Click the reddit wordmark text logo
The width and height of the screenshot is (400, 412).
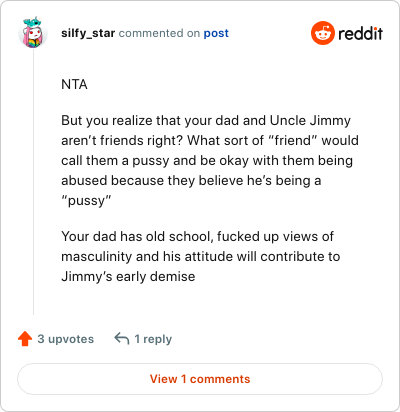tap(360, 33)
